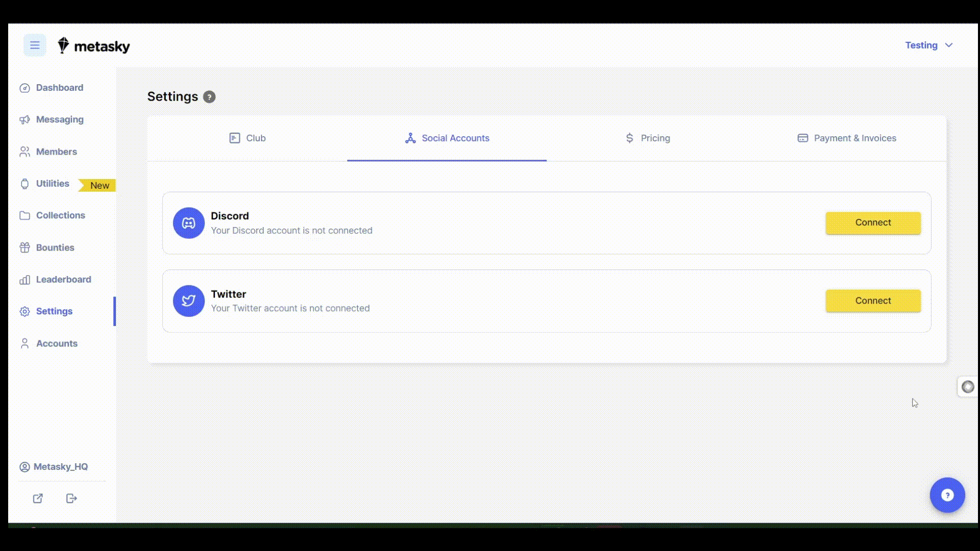The width and height of the screenshot is (980, 551).
Task: Open Leaderboard in the sidebar
Action: [63, 280]
